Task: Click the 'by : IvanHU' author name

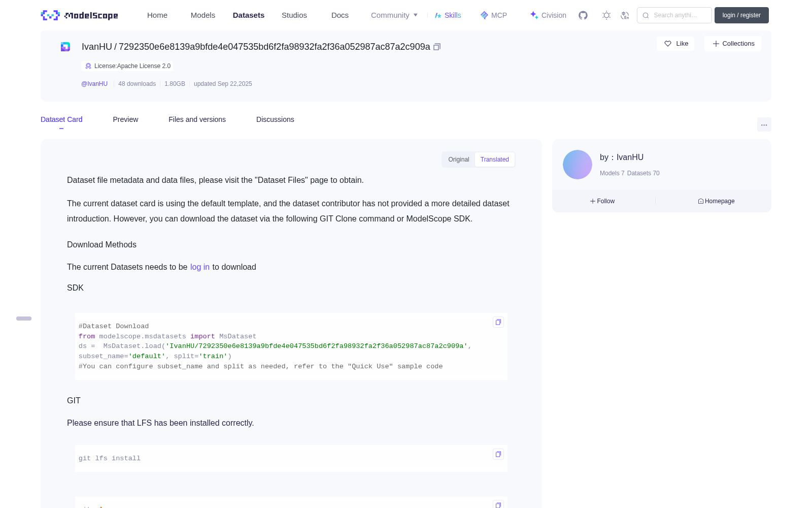Action: (x=622, y=157)
